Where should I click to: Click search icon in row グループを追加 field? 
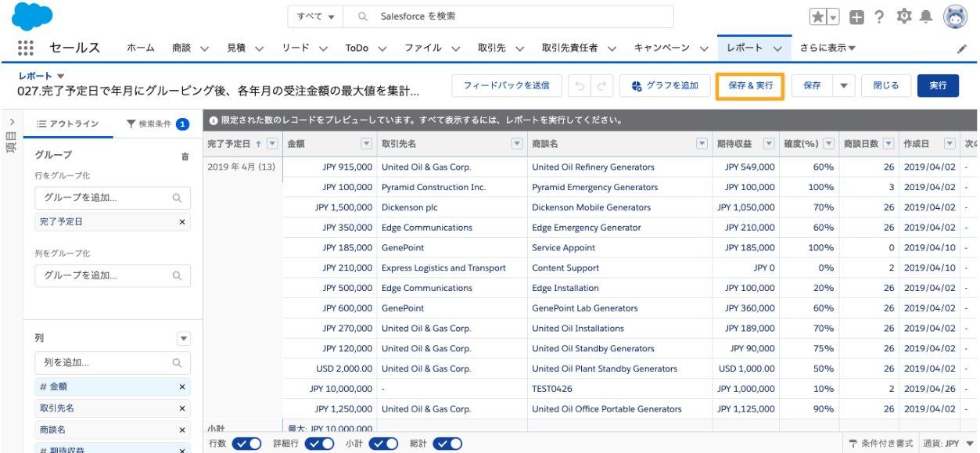[178, 198]
